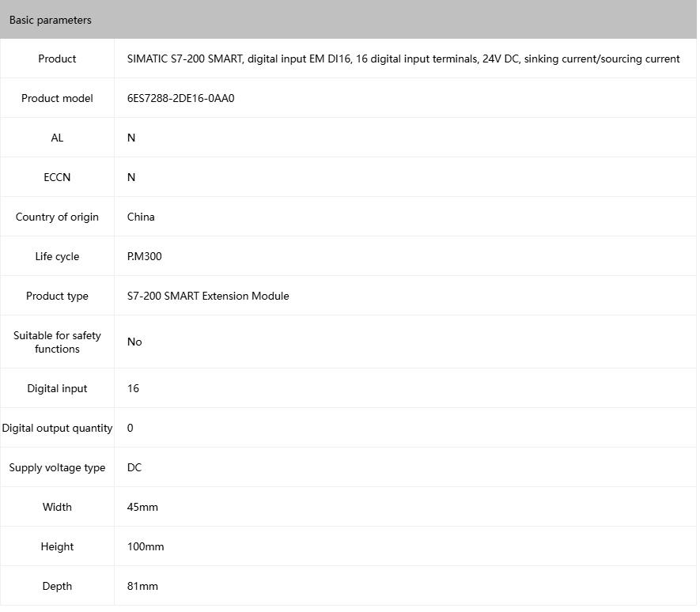Click the Product model label

pos(57,98)
